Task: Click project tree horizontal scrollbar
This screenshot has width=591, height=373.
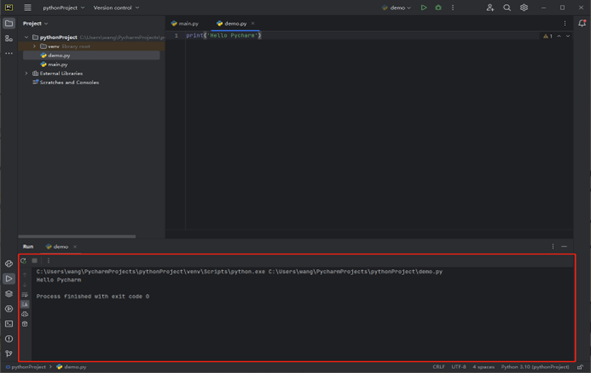Action: [x=77, y=237]
